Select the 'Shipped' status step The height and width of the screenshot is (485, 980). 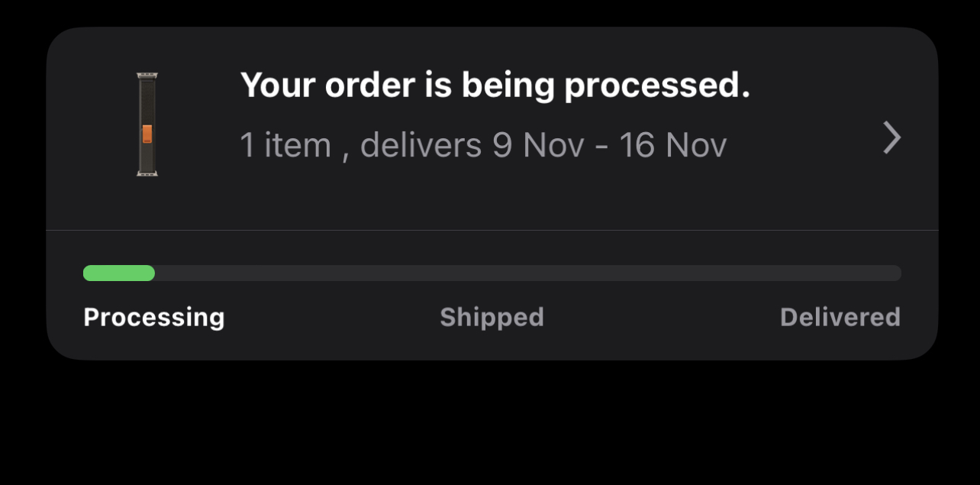[492, 317]
